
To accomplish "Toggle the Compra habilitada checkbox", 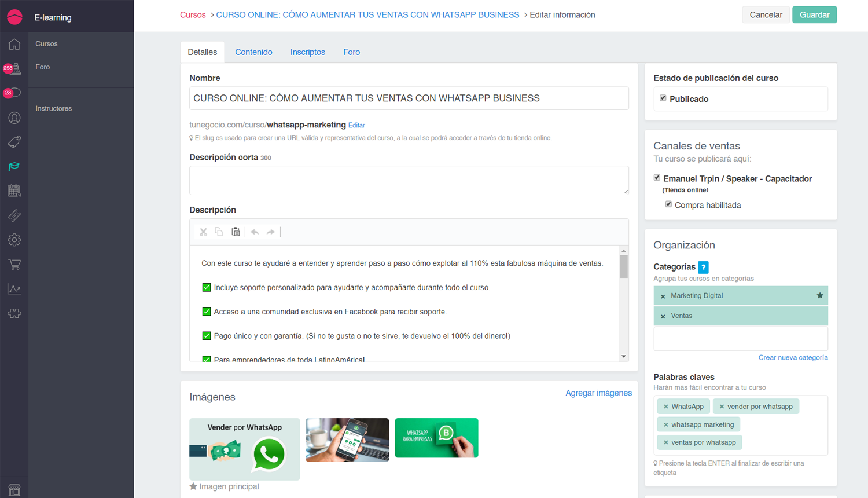I will (668, 204).
